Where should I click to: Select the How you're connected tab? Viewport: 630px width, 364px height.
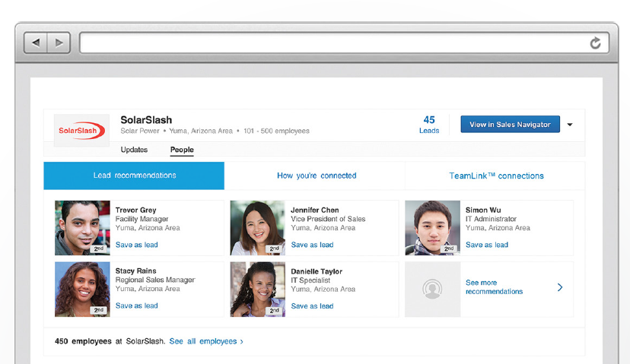[x=317, y=176]
